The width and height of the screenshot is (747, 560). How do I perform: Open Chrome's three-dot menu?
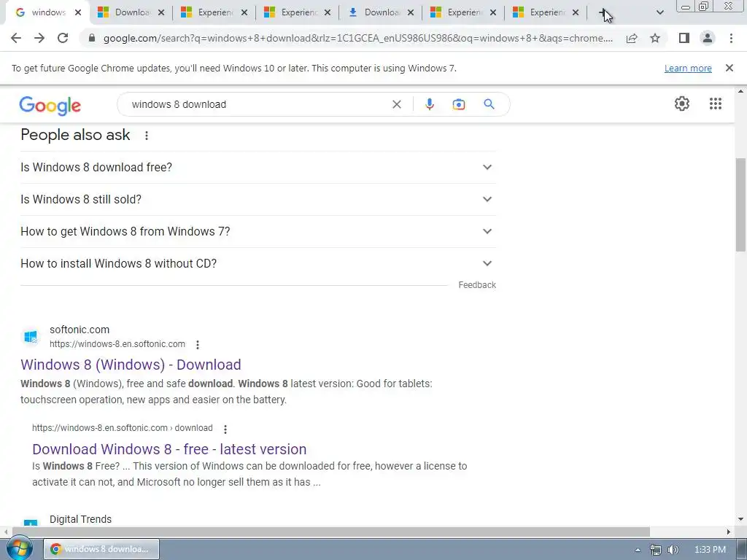coord(731,38)
